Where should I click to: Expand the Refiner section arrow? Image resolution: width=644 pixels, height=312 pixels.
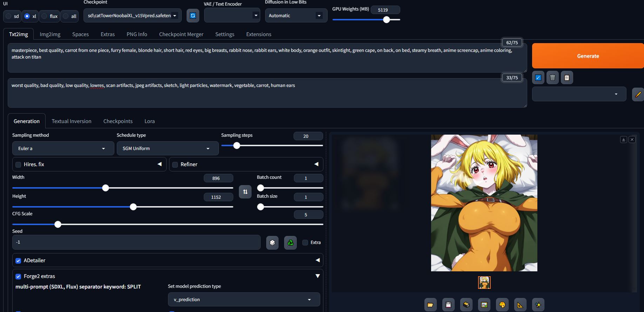tap(316, 164)
